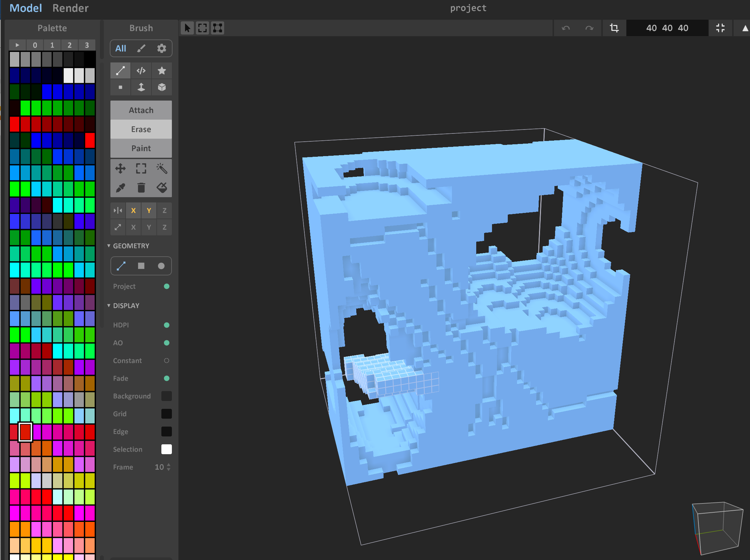Select the face extrude brush mode

(x=141, y=87)
